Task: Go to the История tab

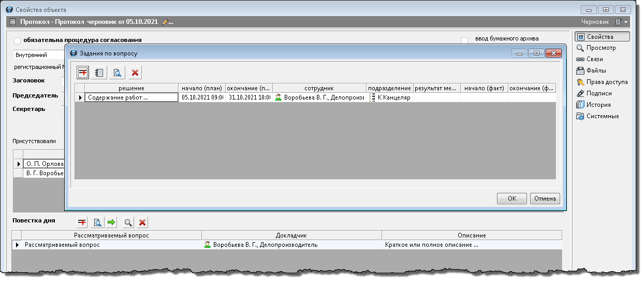Action: point(598,105)
